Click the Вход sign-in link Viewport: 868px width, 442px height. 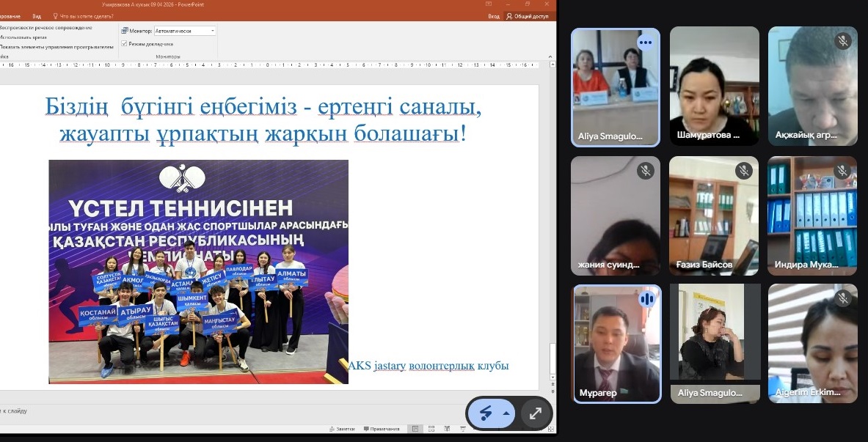[x=494, y=15]
